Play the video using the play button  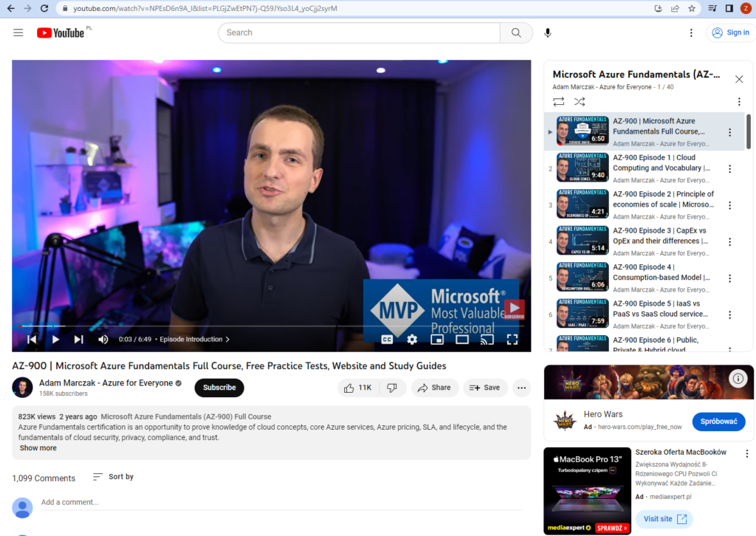(x=55, y=340)
